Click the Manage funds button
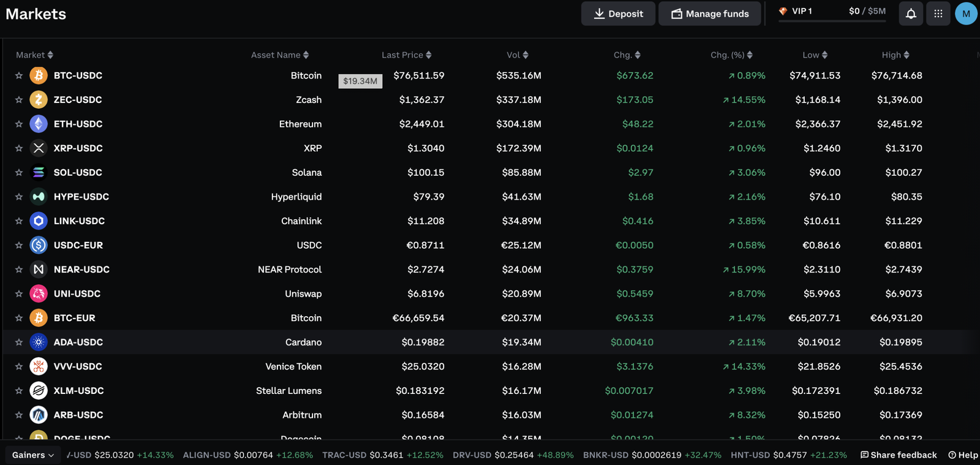 pyautogui.click(x=710, y=13)
